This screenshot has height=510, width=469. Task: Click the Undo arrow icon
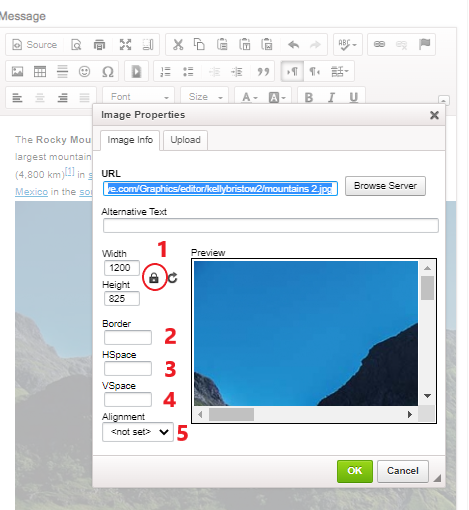(293, 44)
